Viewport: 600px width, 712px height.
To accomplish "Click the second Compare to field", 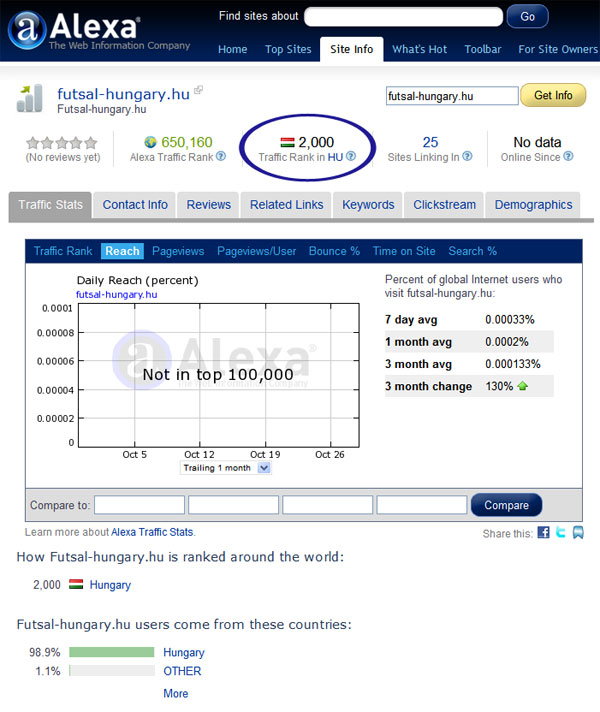I will [233, 505].
